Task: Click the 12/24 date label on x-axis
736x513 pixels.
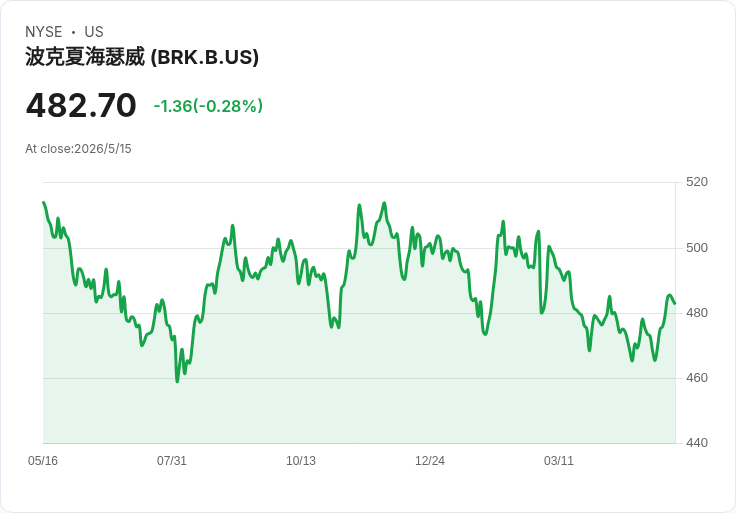Action: [429, 460]
